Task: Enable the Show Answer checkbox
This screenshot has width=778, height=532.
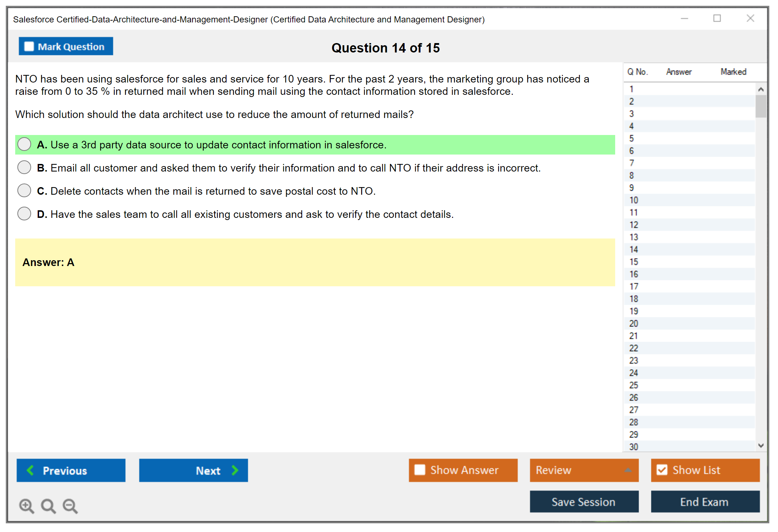Action: point(420,470)
